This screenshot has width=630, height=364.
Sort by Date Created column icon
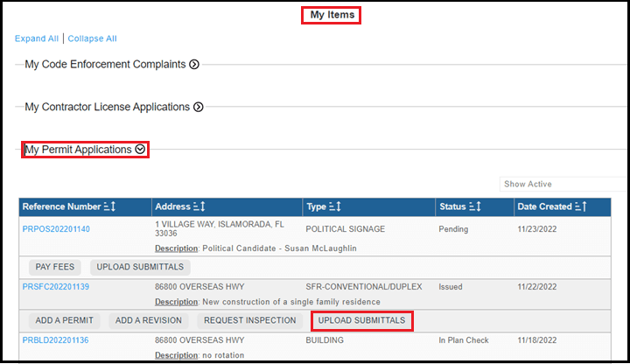pyautogui.click(x=580, y=206)
